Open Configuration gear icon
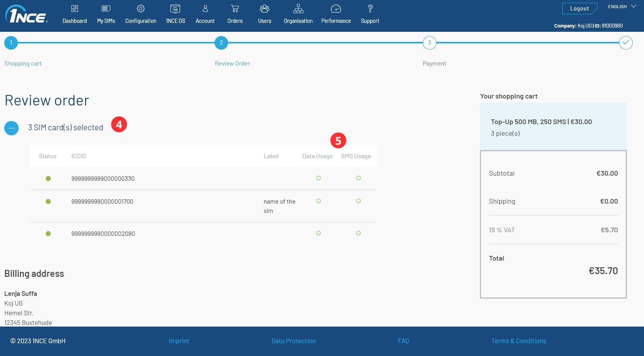The height and width of the screenshot is (356, 644). (140, 9)
